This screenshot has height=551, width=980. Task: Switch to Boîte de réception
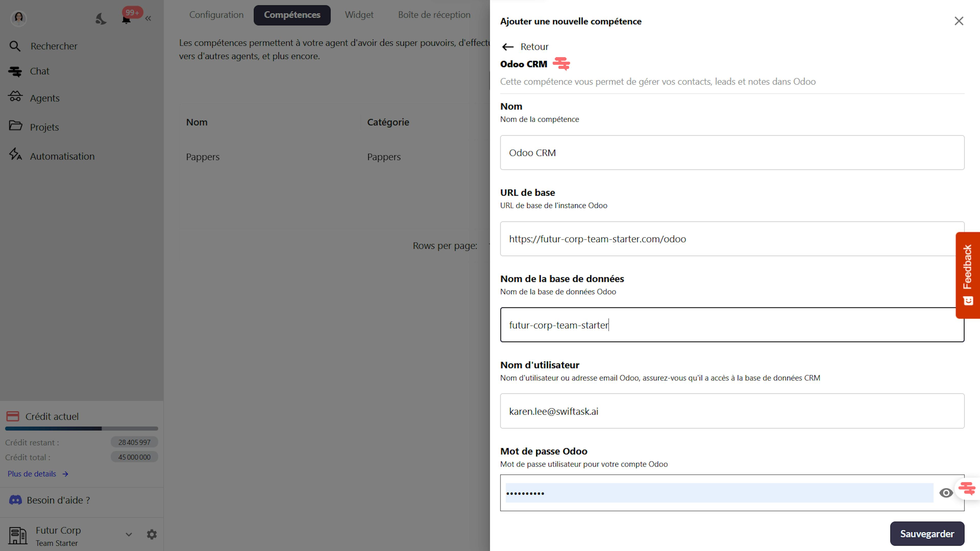(x=434, y=15)
